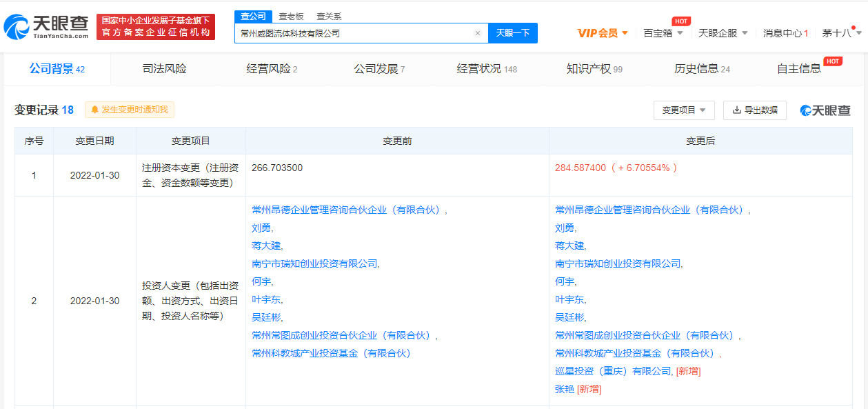The width and height of the screenshot is (868, 409).
Task: Open 何宇 link in 变更前 column
Action: point(261,281)
